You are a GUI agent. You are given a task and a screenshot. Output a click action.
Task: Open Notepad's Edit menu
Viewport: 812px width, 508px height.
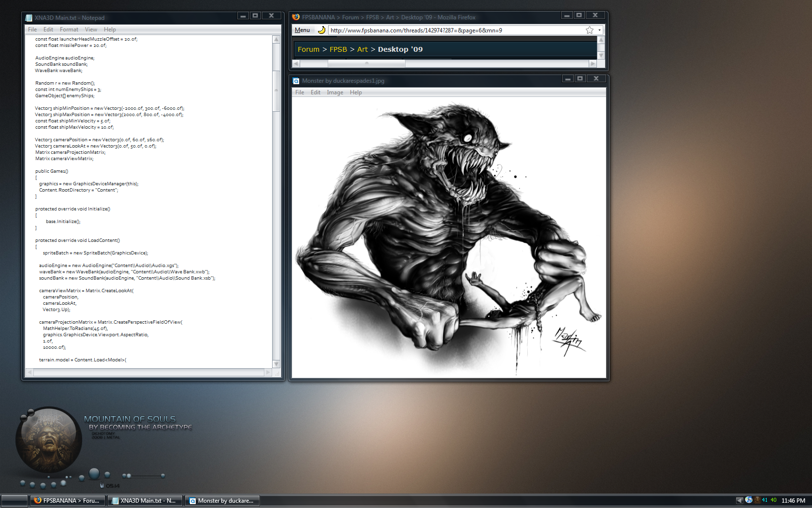click(48, 30)
